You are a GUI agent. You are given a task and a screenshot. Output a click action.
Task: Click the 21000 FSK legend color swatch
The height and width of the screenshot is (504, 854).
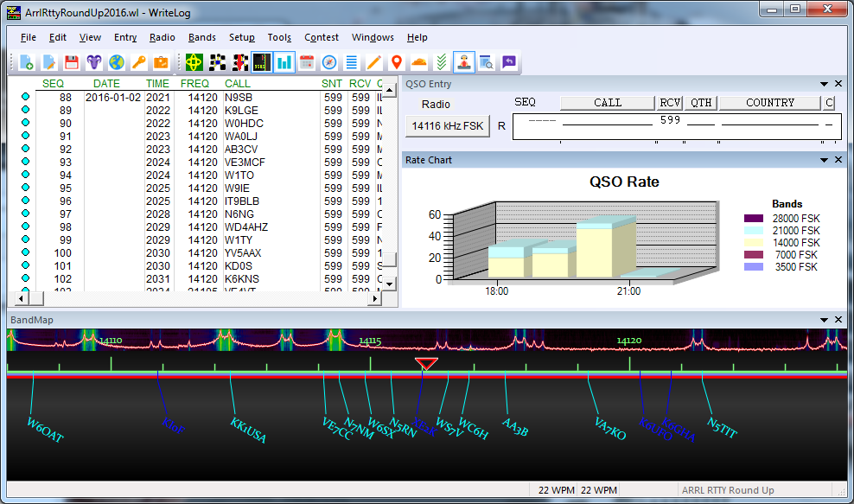coord(754,231)
